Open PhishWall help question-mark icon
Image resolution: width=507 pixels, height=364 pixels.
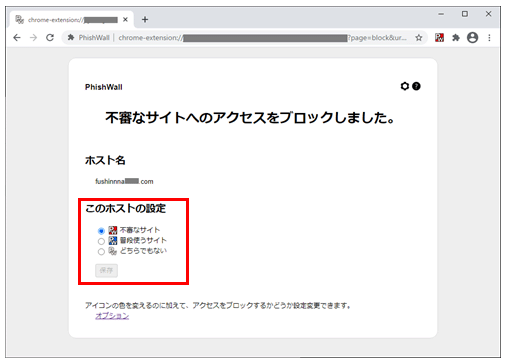[x=416, y=86]
